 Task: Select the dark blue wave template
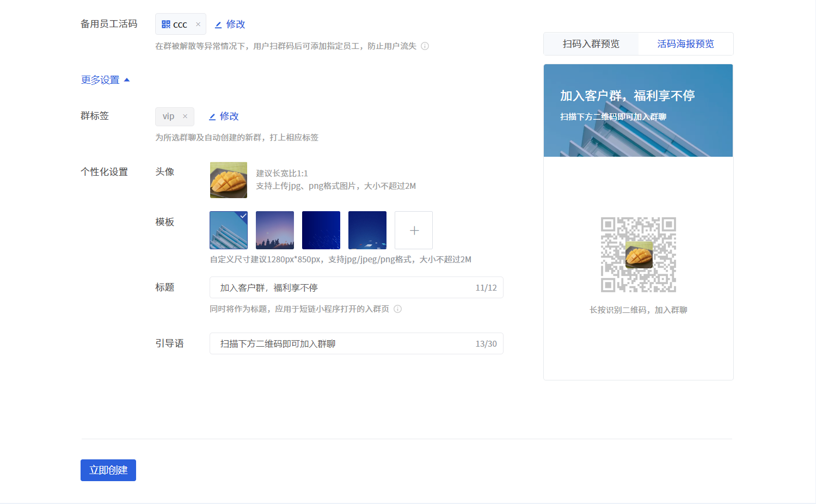[321, 230]
